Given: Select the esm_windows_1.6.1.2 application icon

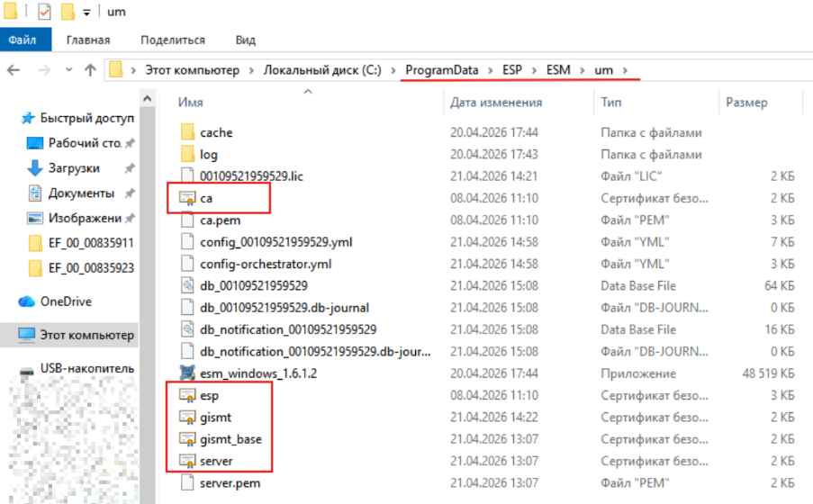Looking at the screenshot, I should 187,373.
